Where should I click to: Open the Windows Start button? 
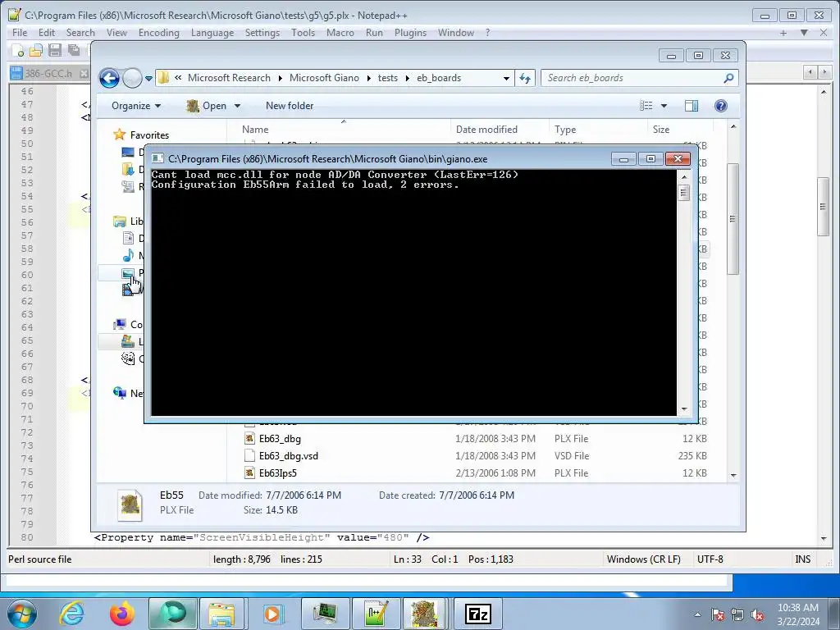tap(22, 614)
